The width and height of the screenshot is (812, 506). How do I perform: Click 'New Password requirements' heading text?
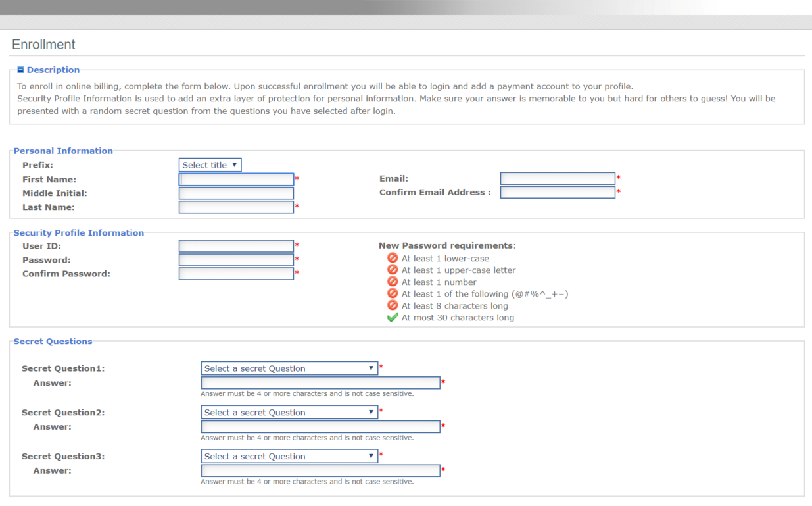tap(446, 245)
